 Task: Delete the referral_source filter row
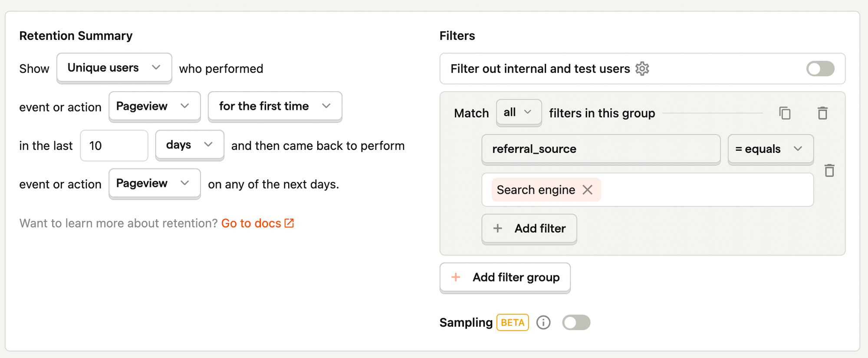(x=829, y=170)
